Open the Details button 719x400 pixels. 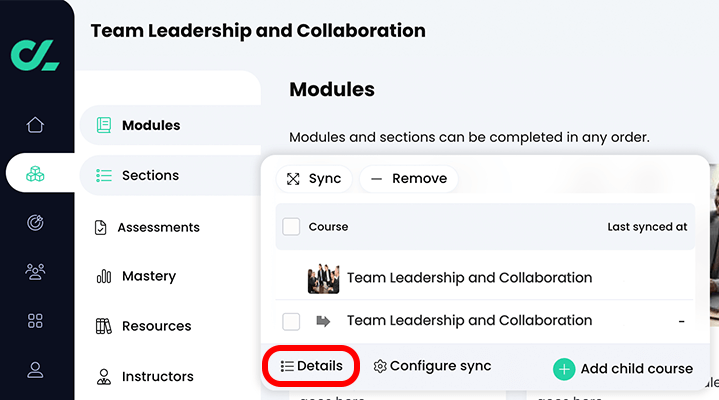pos(311,366)
